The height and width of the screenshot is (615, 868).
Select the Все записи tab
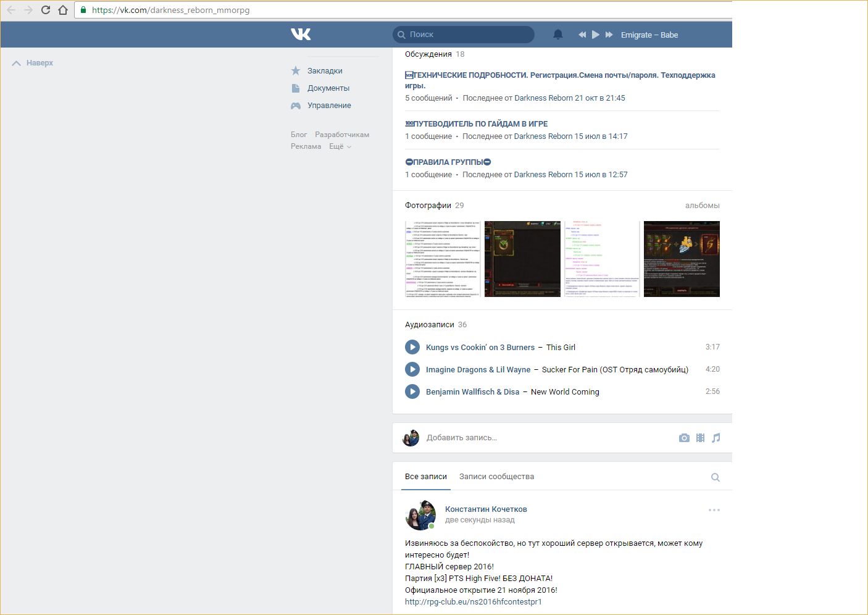(x=425, y=477)
